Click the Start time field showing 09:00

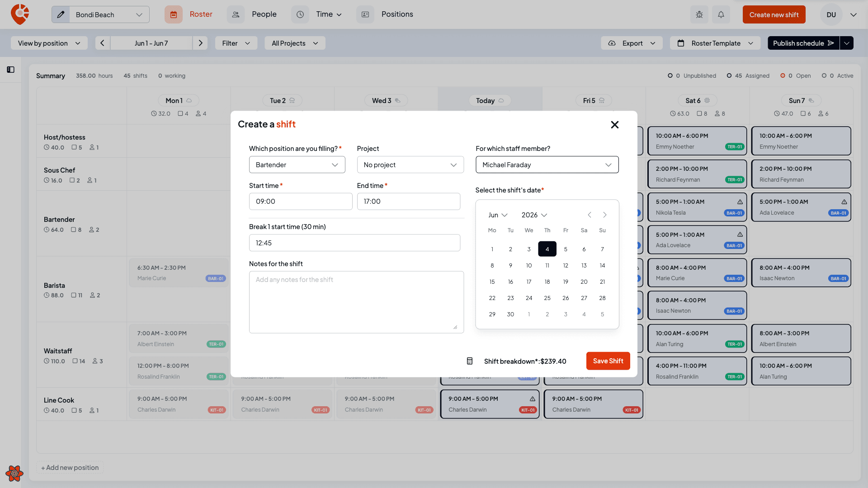[x=301, y=202]
